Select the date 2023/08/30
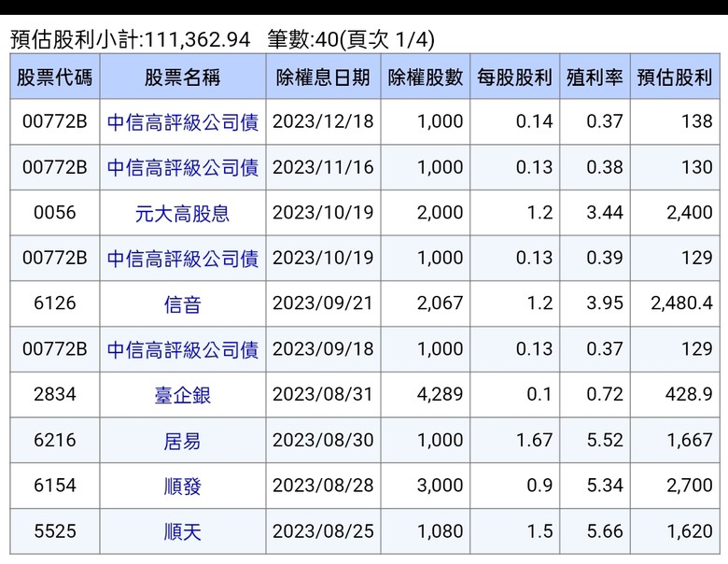 [323, 440]
